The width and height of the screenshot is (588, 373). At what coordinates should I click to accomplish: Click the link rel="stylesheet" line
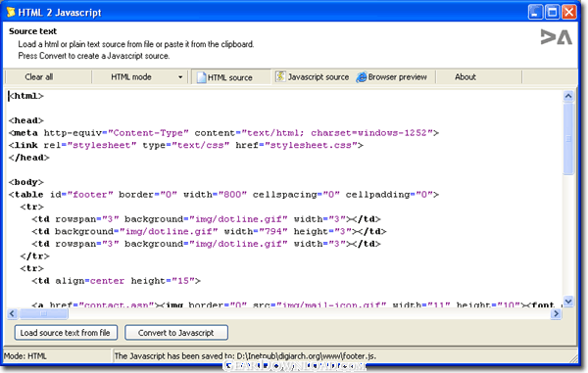(186, 145)
